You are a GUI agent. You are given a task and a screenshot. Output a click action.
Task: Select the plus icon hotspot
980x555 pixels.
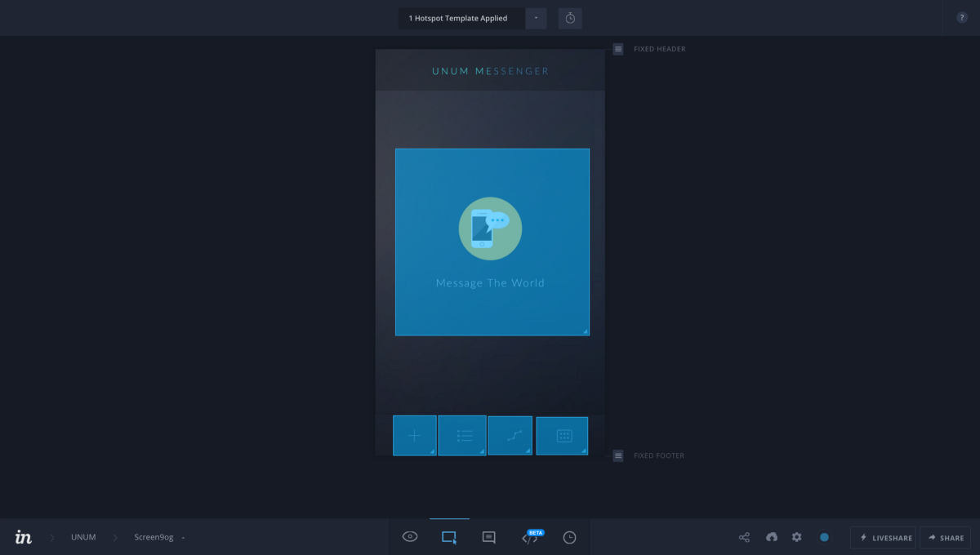(415, 435)
